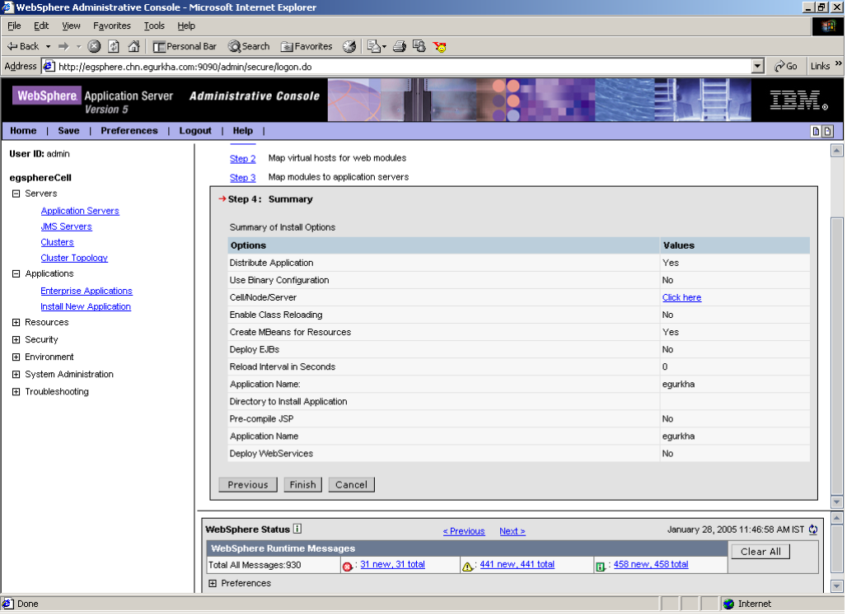
Task: Open the File menu
Action: click(14, 26)
